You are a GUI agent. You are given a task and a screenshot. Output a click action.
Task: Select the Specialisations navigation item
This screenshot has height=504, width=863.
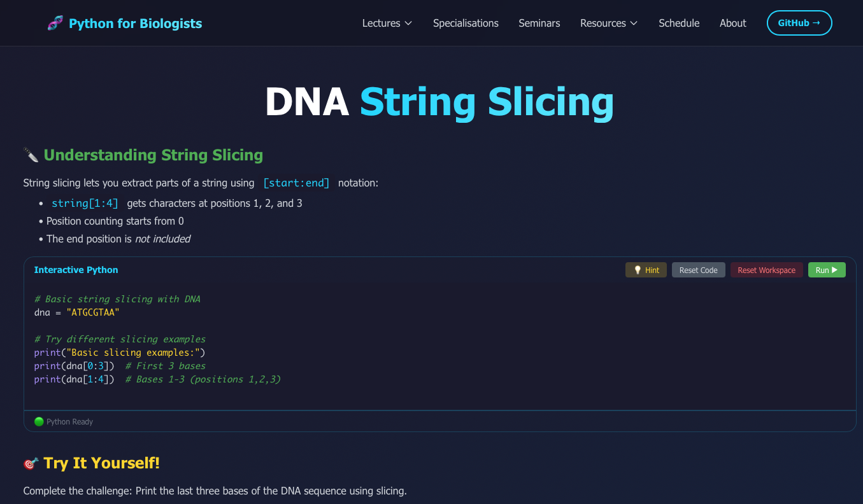(466, 23)
